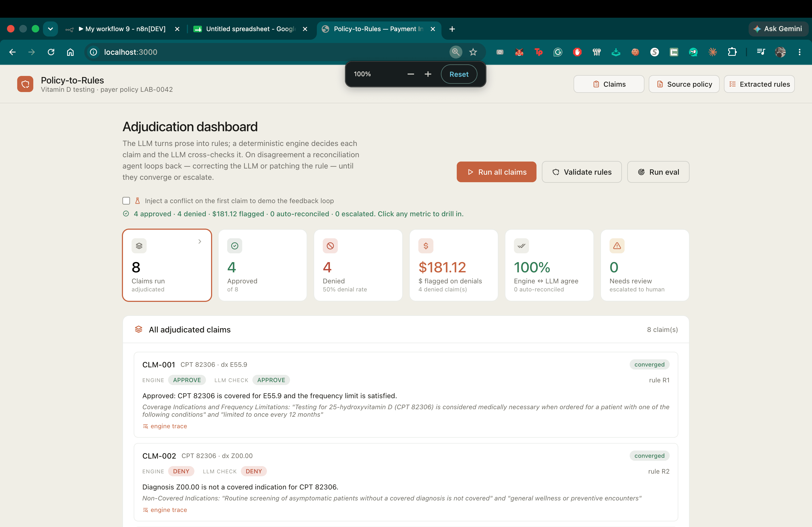Open the zoom magnifier in address bar
This screenshot has height=527, width=812.
coord(455,52)
